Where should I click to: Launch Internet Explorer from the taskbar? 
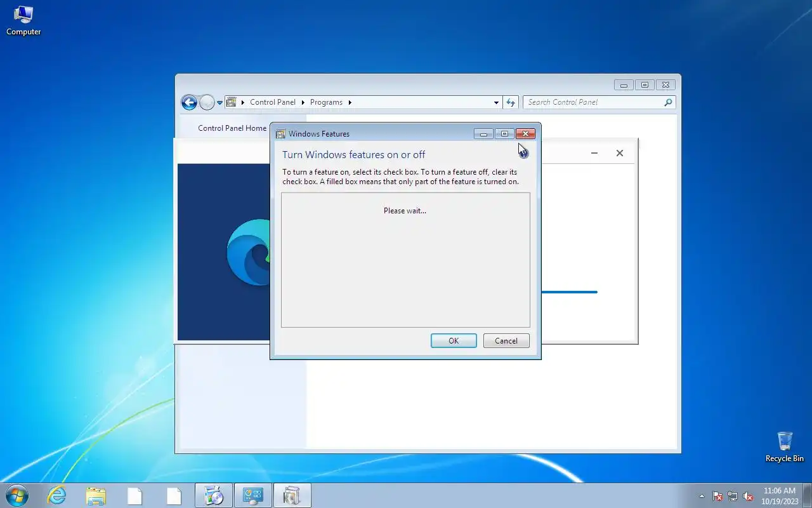tap(57, 495)
